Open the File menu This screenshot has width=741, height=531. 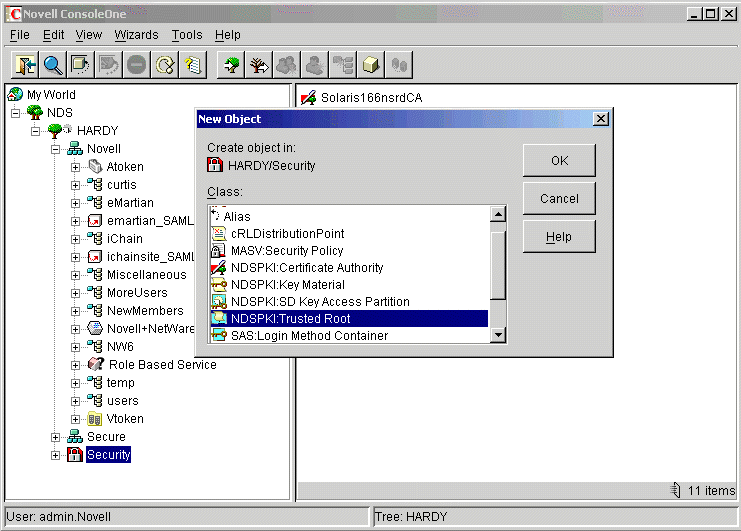tap(20, 35)
